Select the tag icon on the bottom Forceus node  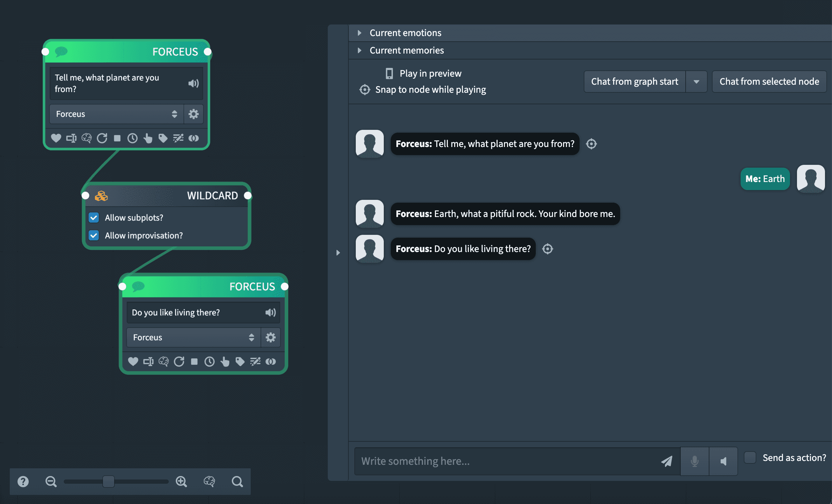pos(240,361)
